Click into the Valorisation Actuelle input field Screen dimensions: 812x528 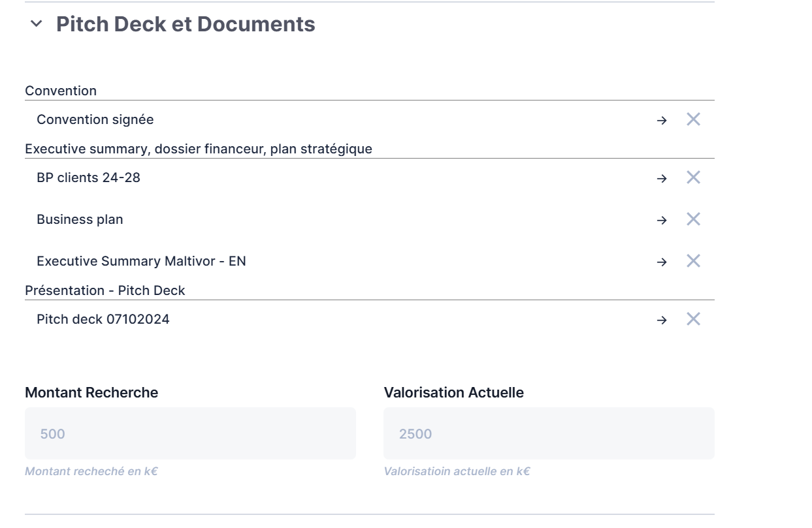(549, 433)
